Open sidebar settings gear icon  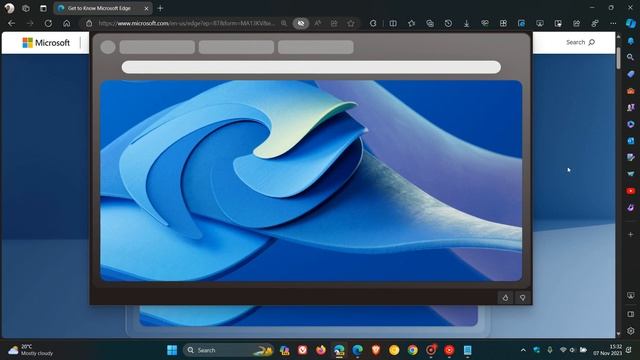pyautogui.click(x=631, y=331)
